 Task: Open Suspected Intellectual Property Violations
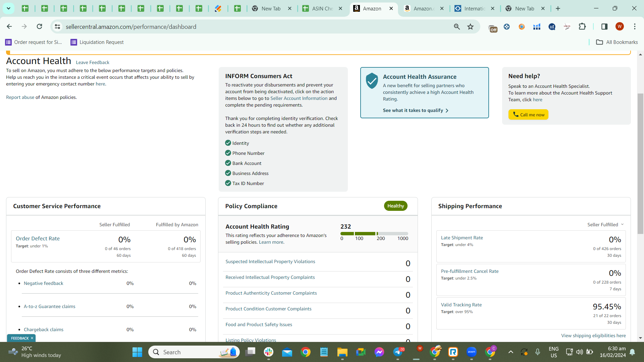pos(270,262)
